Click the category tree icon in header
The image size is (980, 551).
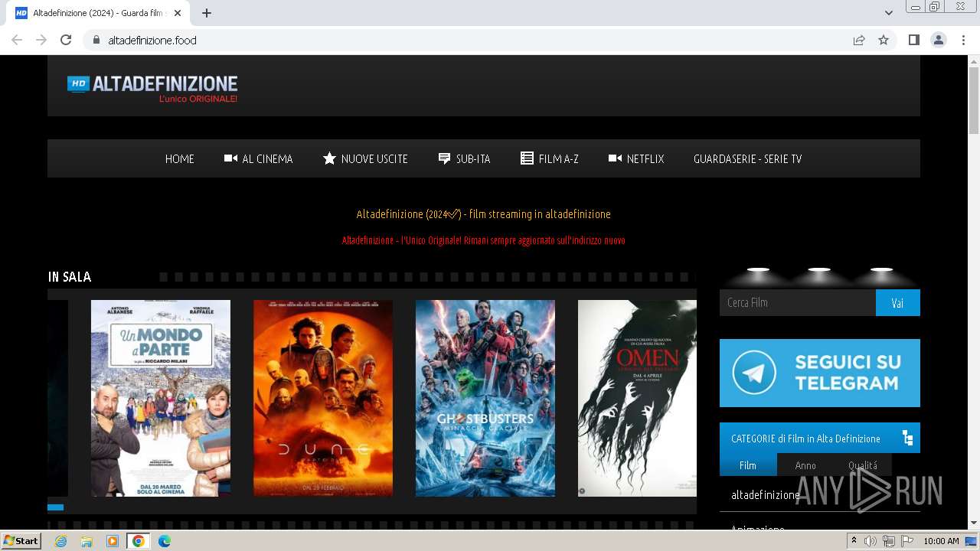click(x=908, y=439)
